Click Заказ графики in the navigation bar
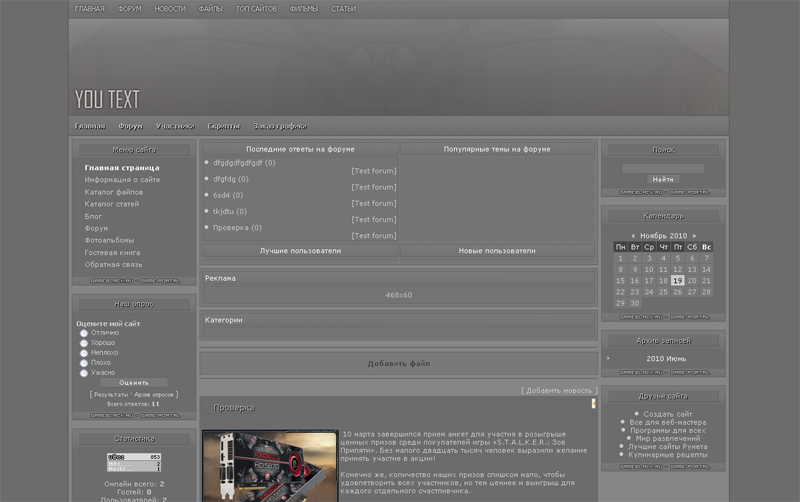This screenshot has width=800, height=502. [x=280, y=126]
